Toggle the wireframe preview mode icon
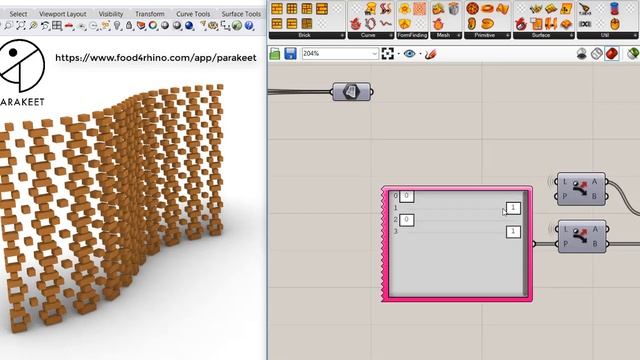This screenshot has height=360, width=640. point(597,53)
